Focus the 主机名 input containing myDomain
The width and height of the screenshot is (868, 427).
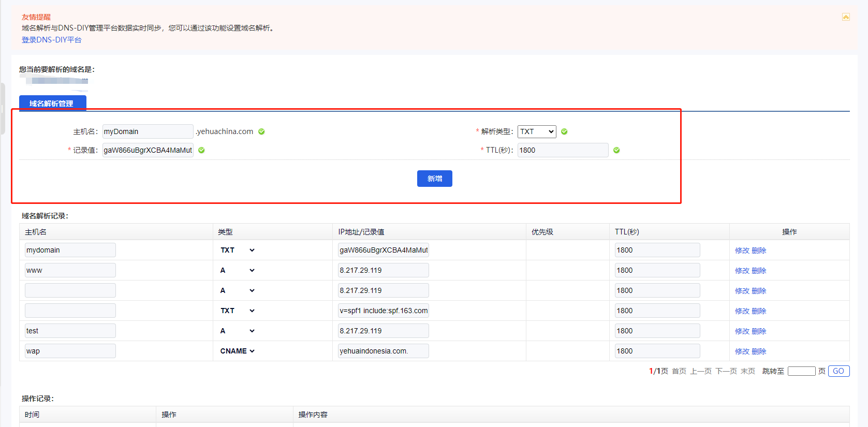[148, 131]
